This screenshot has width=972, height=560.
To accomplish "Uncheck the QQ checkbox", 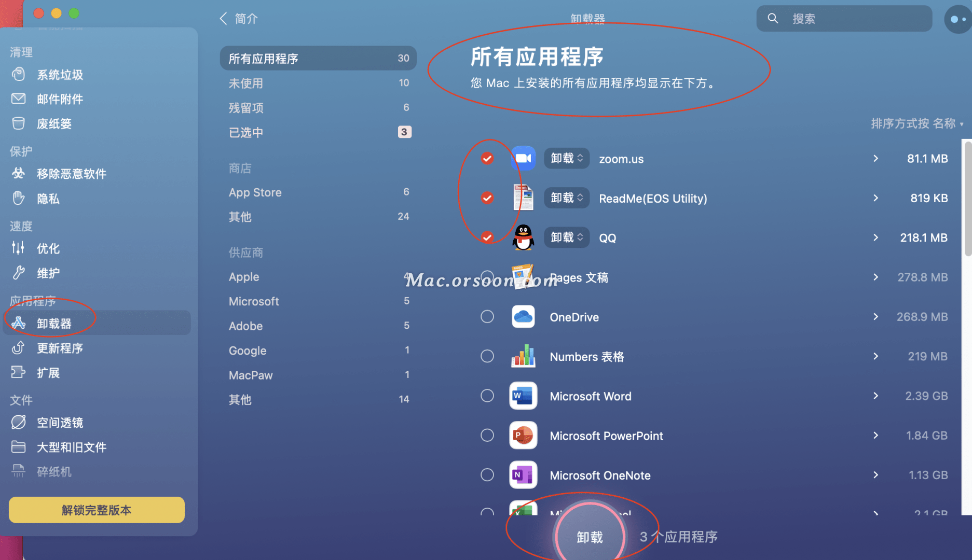I will 487,237.
